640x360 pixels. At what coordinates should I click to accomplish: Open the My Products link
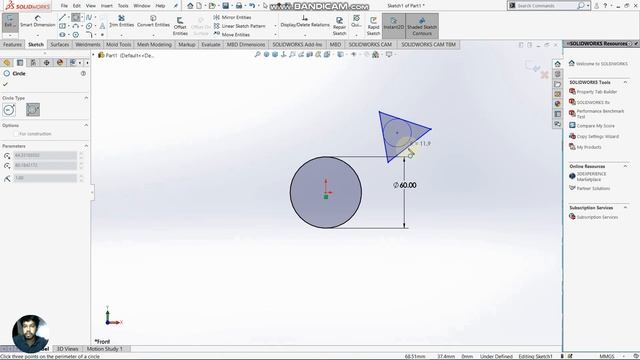[589, 147]
